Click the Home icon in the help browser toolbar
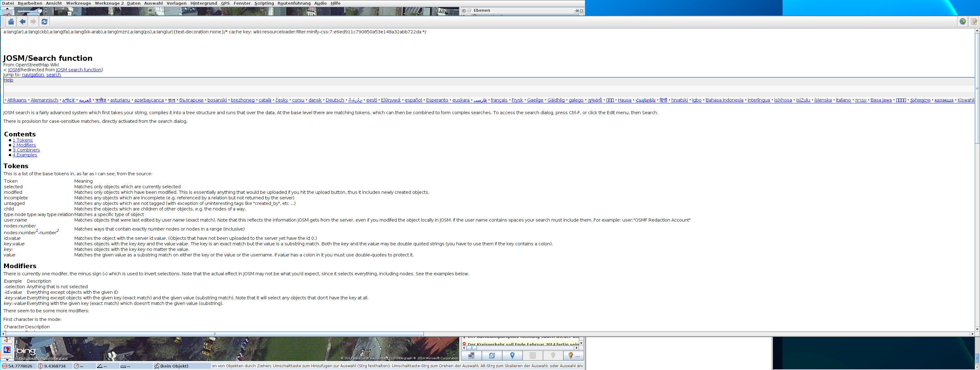Viewport: 980px width, 370px height. pos(11,22)
